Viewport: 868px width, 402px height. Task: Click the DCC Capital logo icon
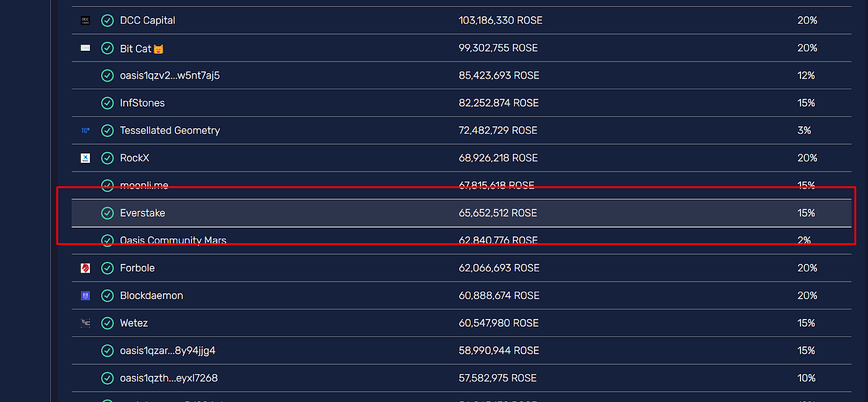point(86,20)
